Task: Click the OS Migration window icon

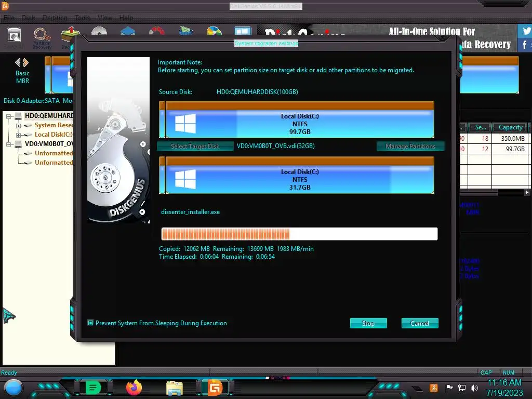Action: [243, 31]
